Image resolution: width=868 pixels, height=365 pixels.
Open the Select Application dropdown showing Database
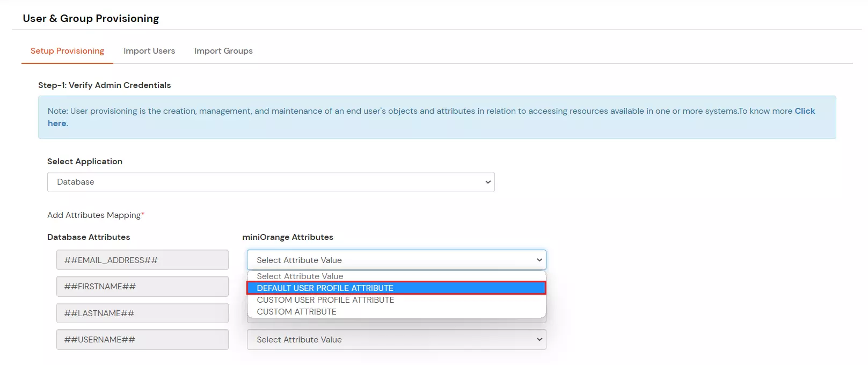(271, 182)
